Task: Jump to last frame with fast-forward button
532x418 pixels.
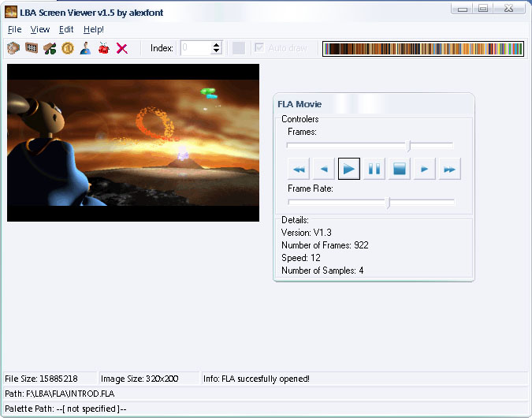Action: (x=449, y=169)
